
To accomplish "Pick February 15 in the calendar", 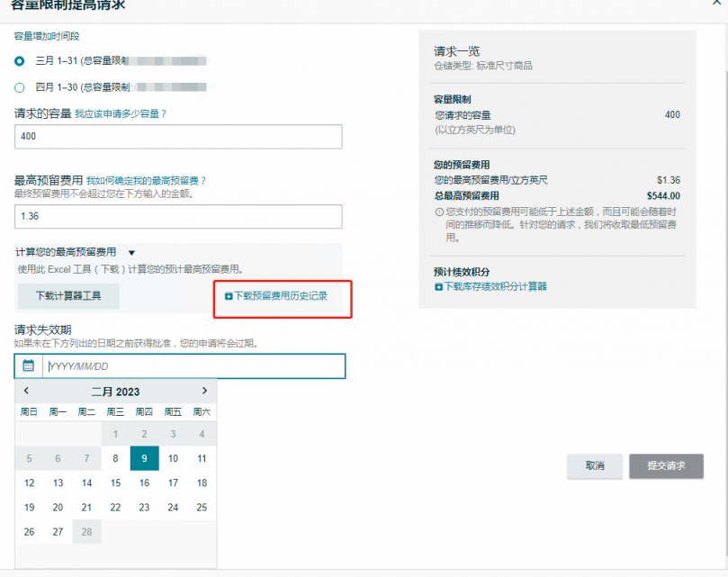I will [115, 483].
